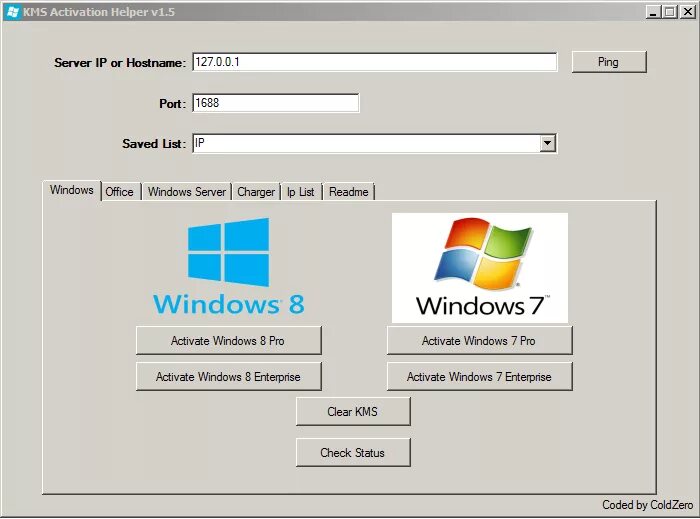Ping the server with the Ping button

point(608,62)
